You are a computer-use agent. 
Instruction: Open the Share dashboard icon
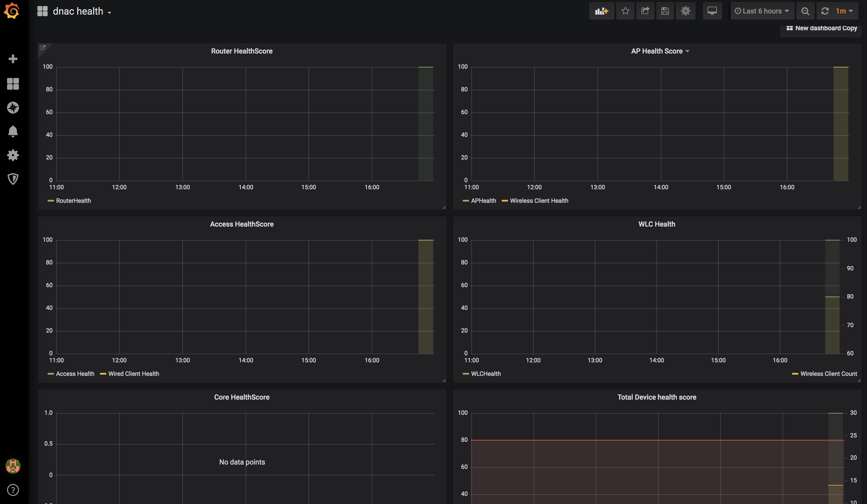point(645,11)
